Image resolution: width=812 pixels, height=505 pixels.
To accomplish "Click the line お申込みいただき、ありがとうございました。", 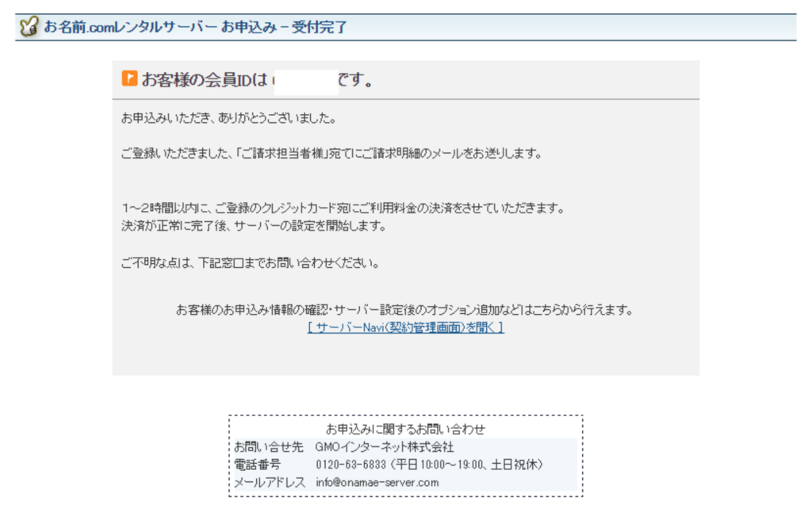I will (x=228, y=118).
